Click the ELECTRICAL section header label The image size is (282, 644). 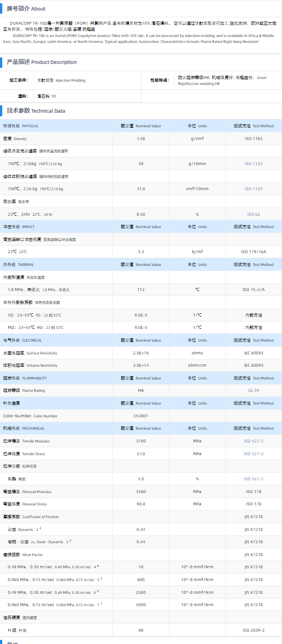[22, 340]
